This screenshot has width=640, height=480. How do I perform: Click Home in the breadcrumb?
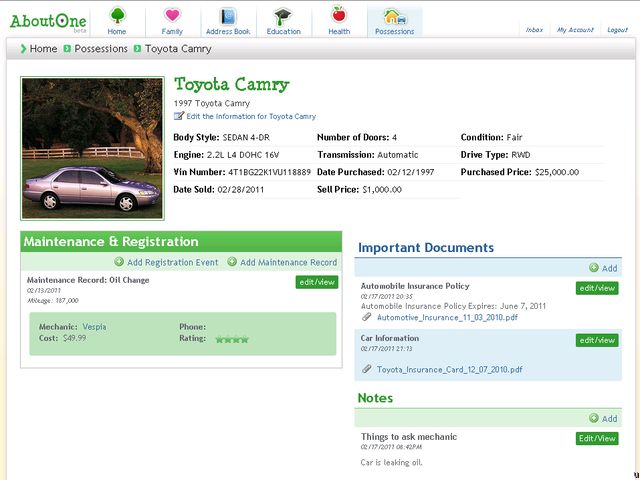click(43, 49)
